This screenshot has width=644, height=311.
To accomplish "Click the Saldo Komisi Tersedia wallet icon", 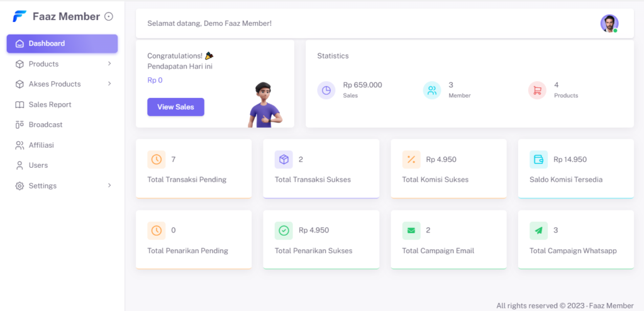I will [x=538, y=160].
